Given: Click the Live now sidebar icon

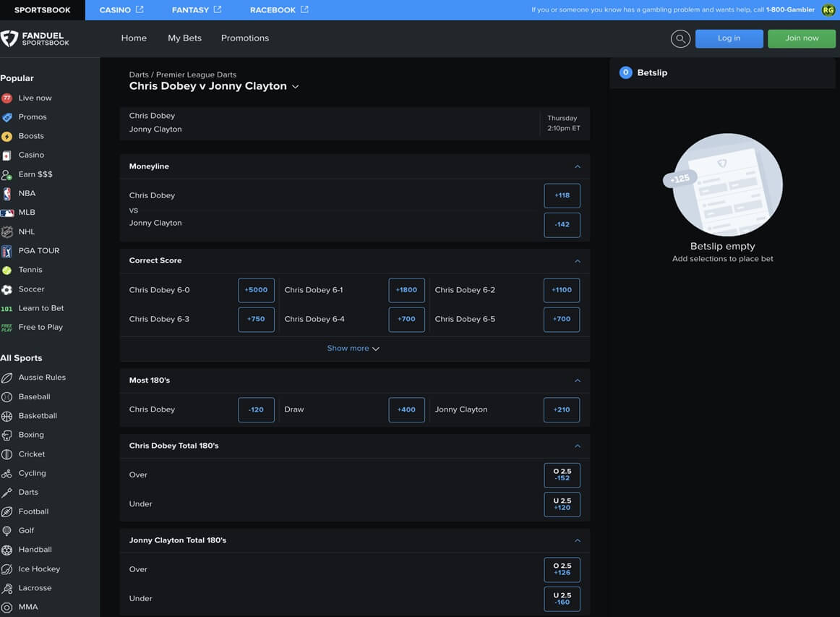Looking at the screenshot, I should click(x=7, y=98).
